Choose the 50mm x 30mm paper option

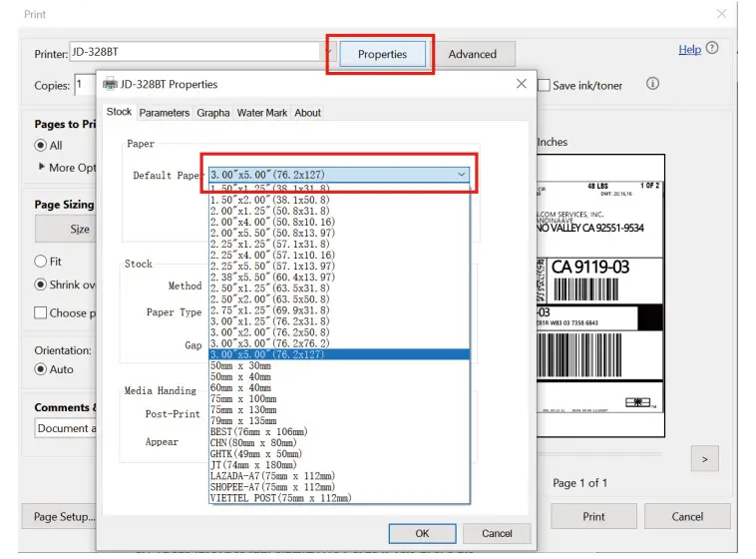tap(339, 365)
